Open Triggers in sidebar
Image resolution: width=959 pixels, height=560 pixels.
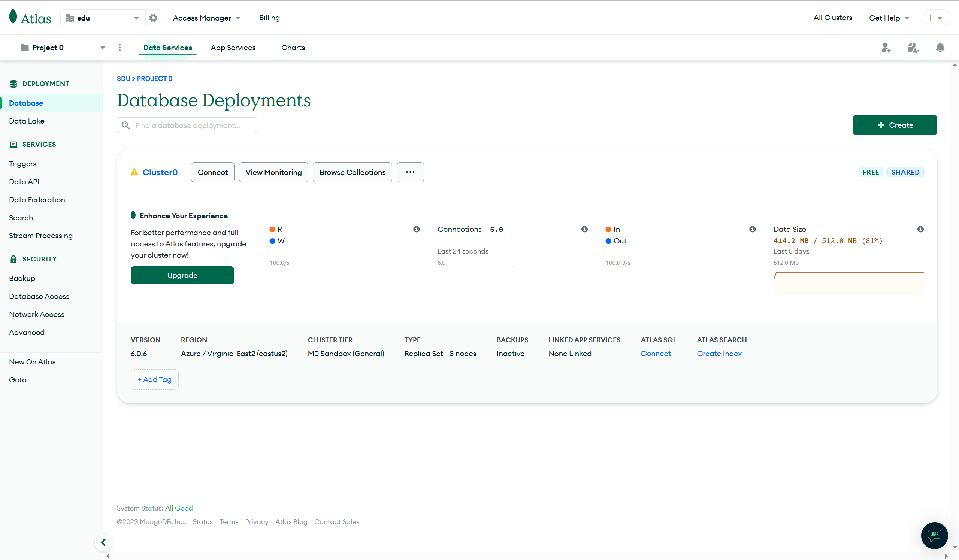[22, 164]
